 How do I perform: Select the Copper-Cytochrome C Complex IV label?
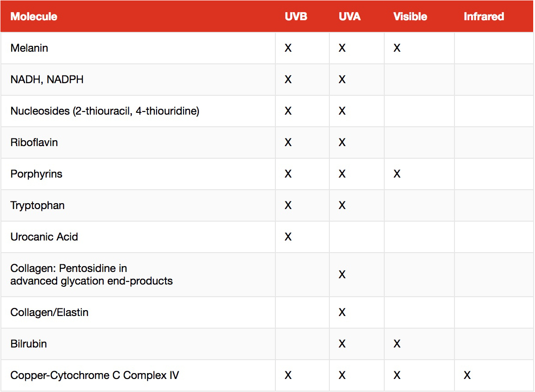(94, 375)
